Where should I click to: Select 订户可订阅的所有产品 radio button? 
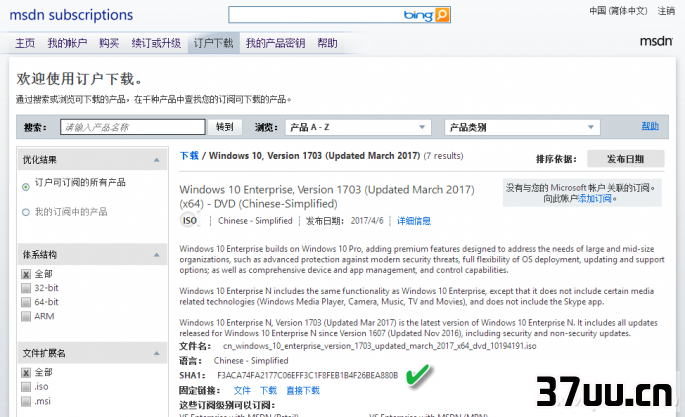point(26,187)
